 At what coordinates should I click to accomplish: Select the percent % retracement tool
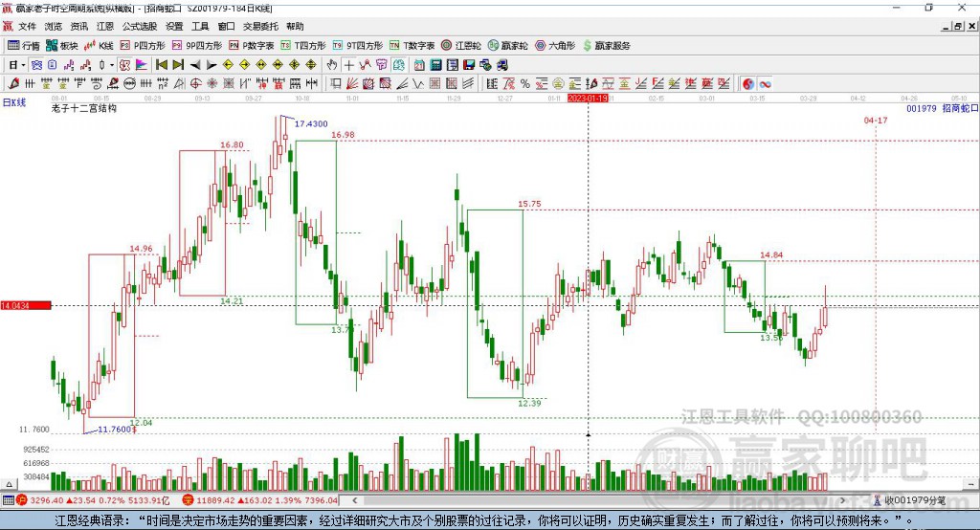pyautogui.click(x=525, y=83)
